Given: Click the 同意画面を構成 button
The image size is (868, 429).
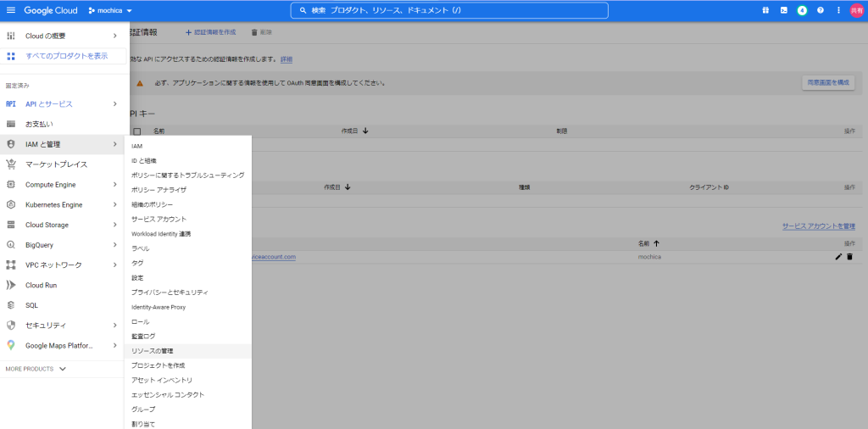Looking at the screenshot, I should 827,82.
